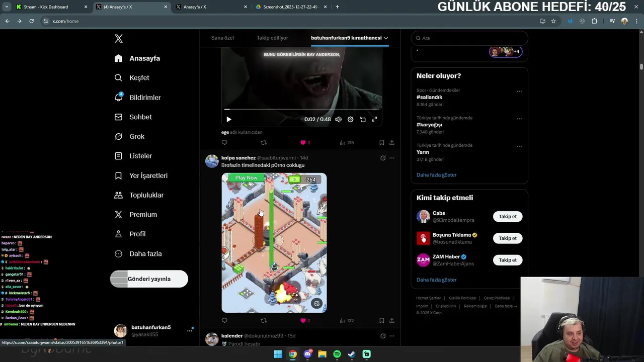Click the X logo in the sidebar
This screenshot has height=362, width=644.
(119, 39)
